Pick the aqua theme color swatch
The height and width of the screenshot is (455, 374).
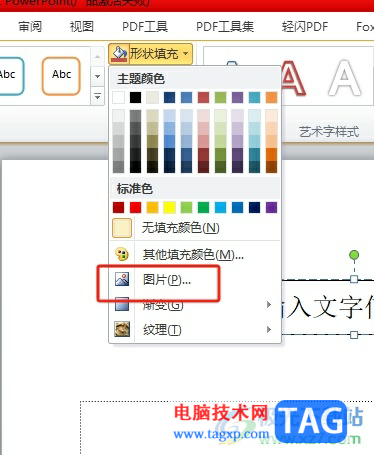pyautogui.click(x=254, y=97)
